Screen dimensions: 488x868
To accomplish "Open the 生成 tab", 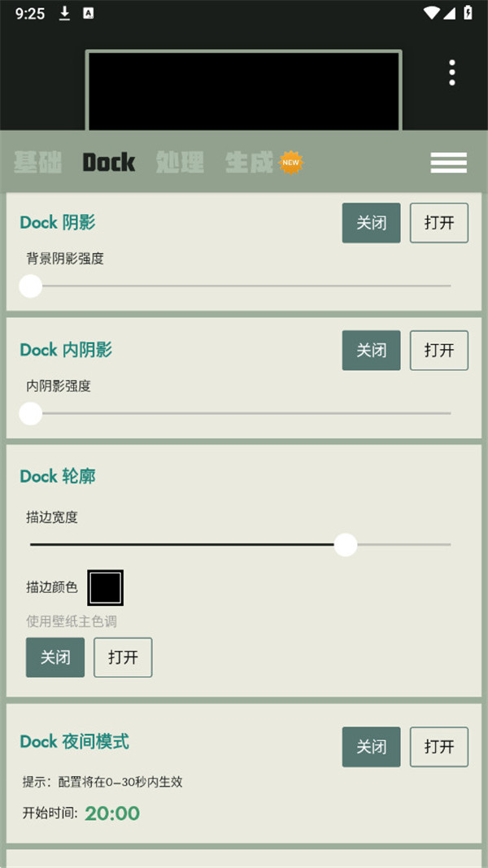I will point(249,163).
